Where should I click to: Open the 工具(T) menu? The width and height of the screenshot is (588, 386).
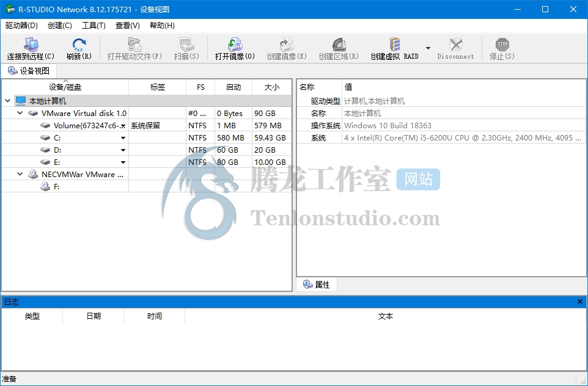tap(94, 26)
